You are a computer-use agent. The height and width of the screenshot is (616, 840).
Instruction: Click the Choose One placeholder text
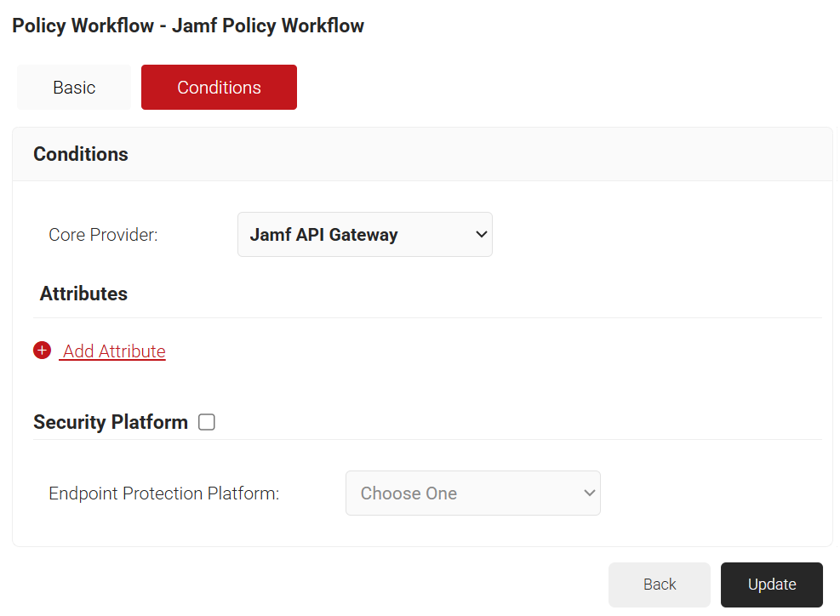point(409,493)
